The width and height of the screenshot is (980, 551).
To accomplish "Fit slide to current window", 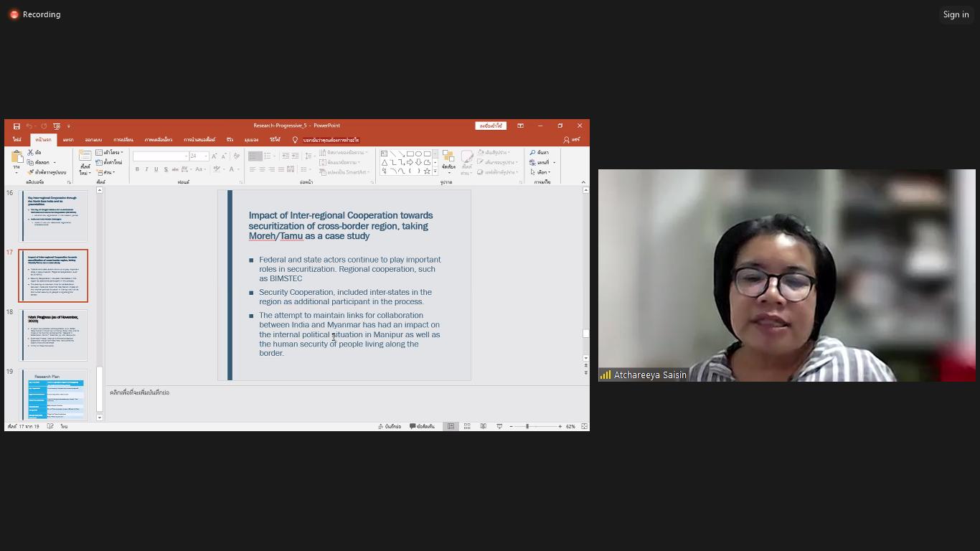I will pos(584,426).
